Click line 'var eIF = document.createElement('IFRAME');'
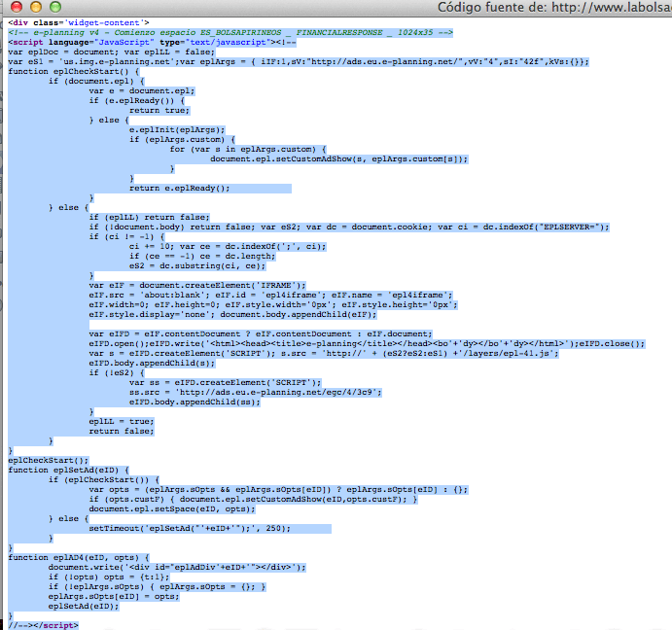This screenshot has width=672, height=630. [x=197, y=286]
